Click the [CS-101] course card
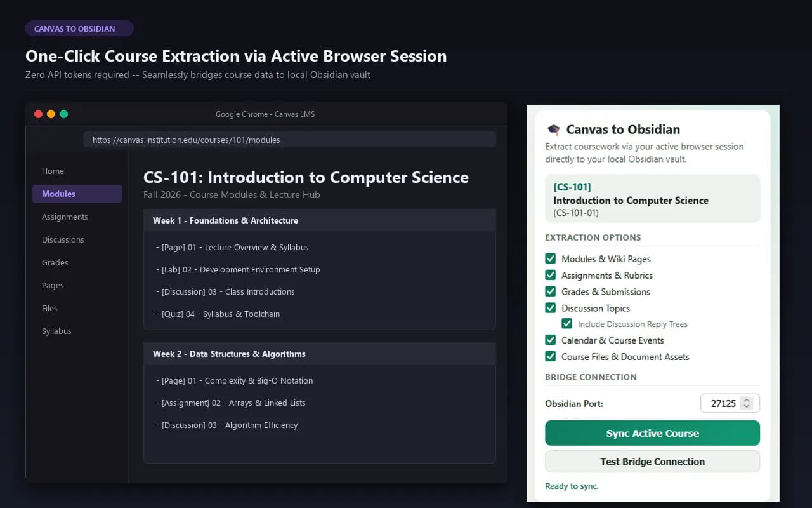 coord(652,199)
